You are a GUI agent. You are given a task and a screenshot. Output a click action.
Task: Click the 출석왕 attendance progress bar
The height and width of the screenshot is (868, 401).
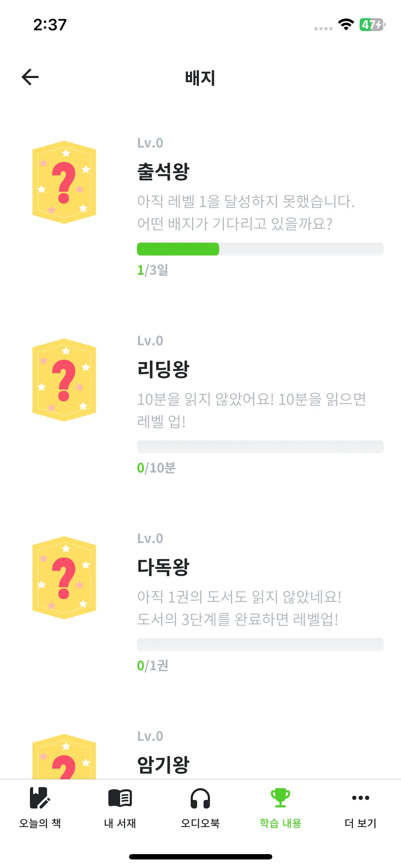[x=260, y=249]
